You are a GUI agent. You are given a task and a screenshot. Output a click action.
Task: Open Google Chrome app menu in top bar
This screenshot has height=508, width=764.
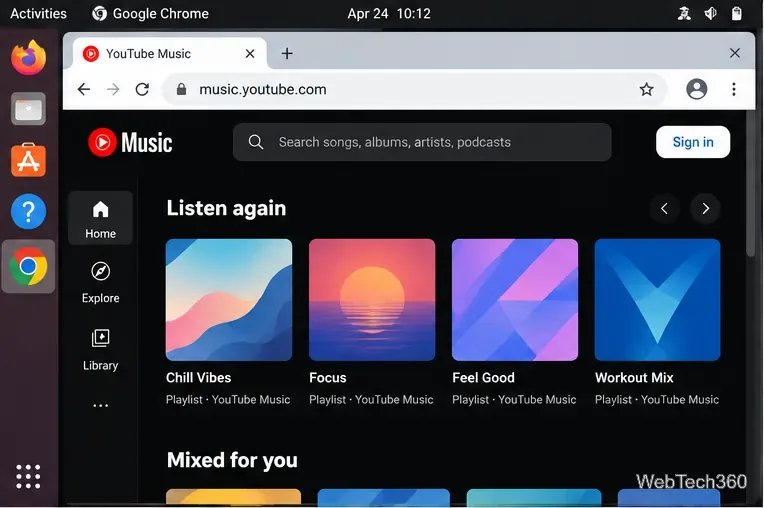(x=151, y=13)
